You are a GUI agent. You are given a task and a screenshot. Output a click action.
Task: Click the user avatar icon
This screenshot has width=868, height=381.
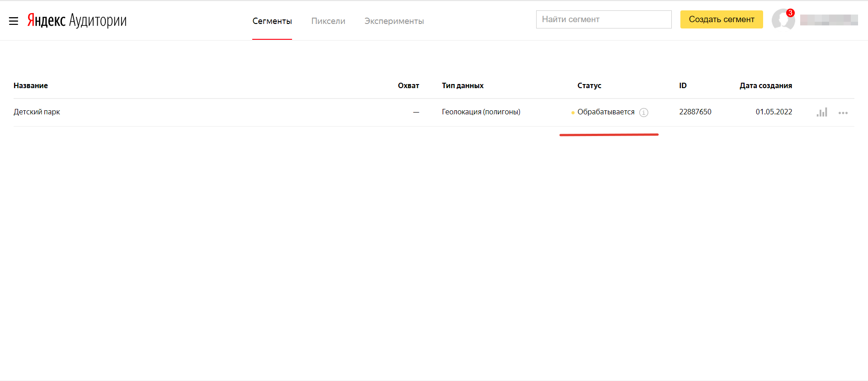coord(782,20)
